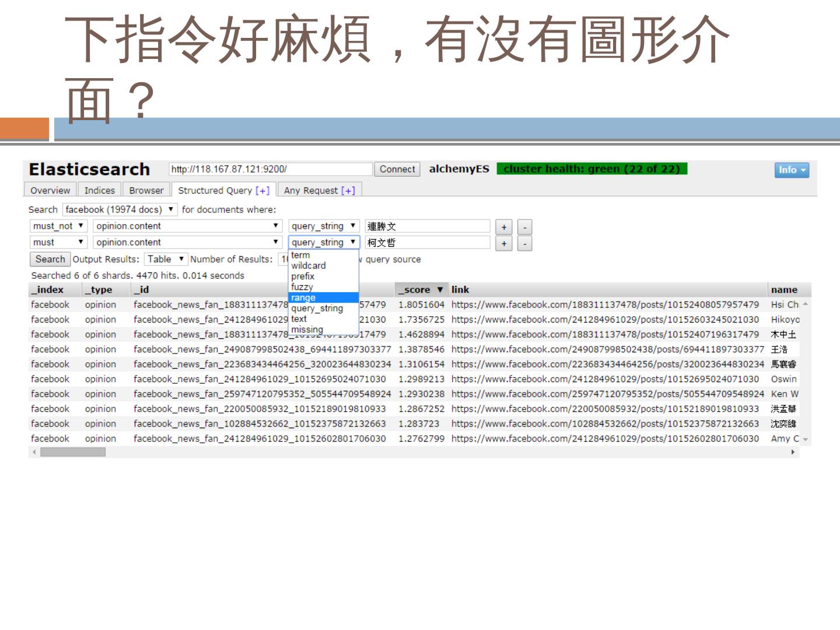The width and height of the screenshot is (840, 630).
Task: Click the name cell Oswin
Action: pos(783,379)
